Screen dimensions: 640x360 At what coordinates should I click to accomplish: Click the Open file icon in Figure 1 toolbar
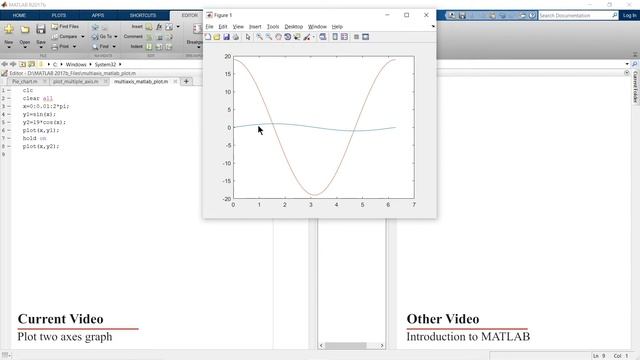217,37
